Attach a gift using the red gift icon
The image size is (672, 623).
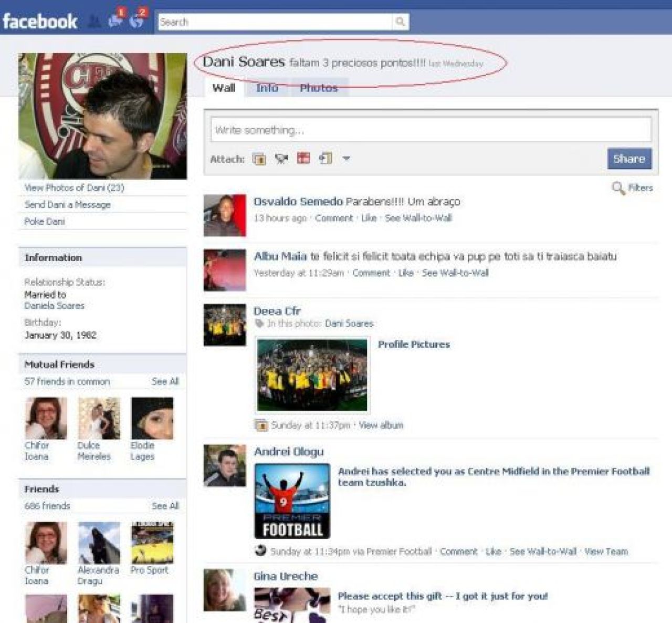click(303, 158)
